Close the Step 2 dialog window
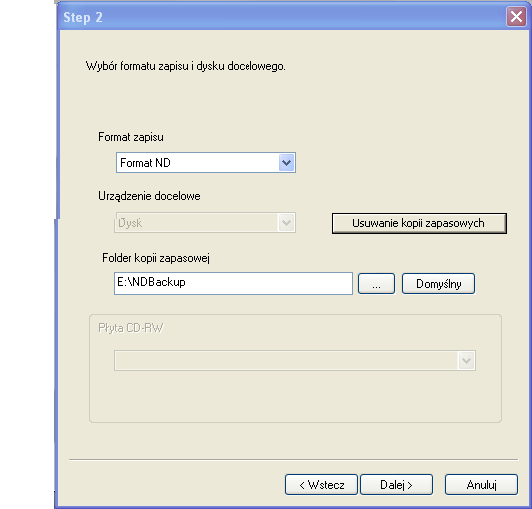Screen dimensions: 532x509 (516, 16)
